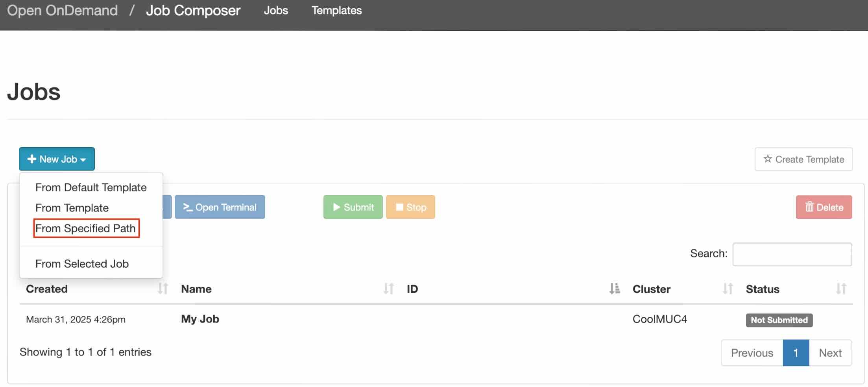This screenshot has height=387, width=868.
Task: Go to Jobs in the navbar
Action: click(276, 11)
